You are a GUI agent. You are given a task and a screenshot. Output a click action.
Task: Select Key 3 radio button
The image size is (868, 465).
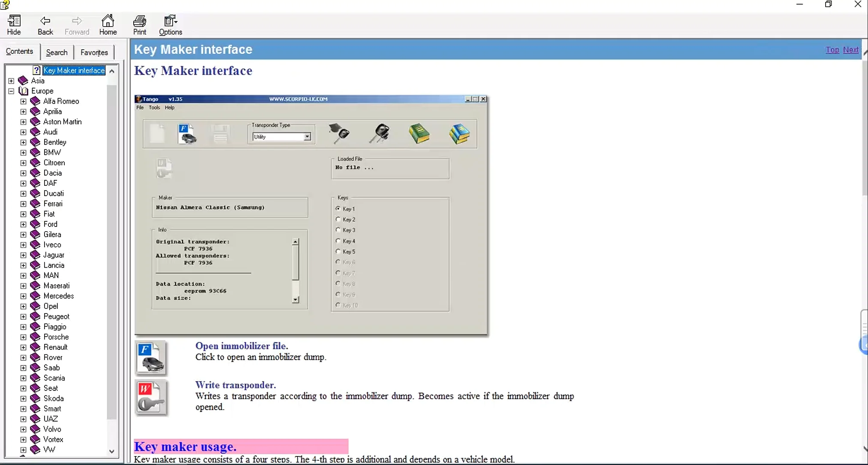tap(338, 230)
